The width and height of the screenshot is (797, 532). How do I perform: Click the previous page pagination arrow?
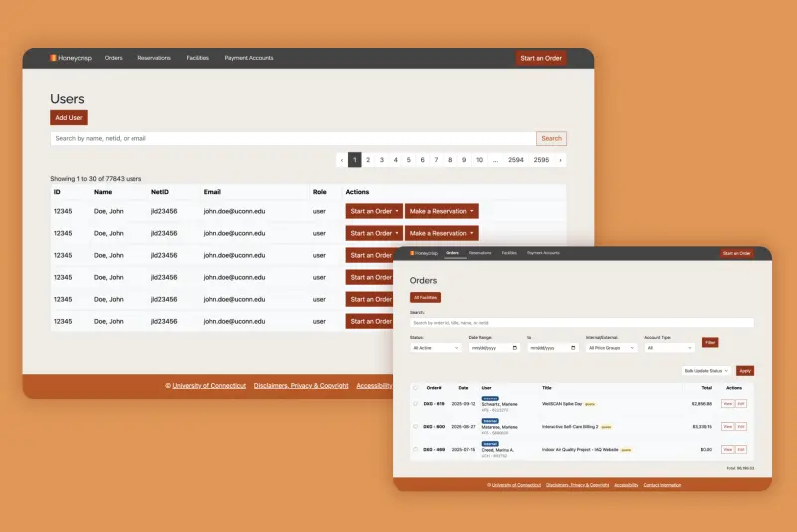[x=342, y=159]
